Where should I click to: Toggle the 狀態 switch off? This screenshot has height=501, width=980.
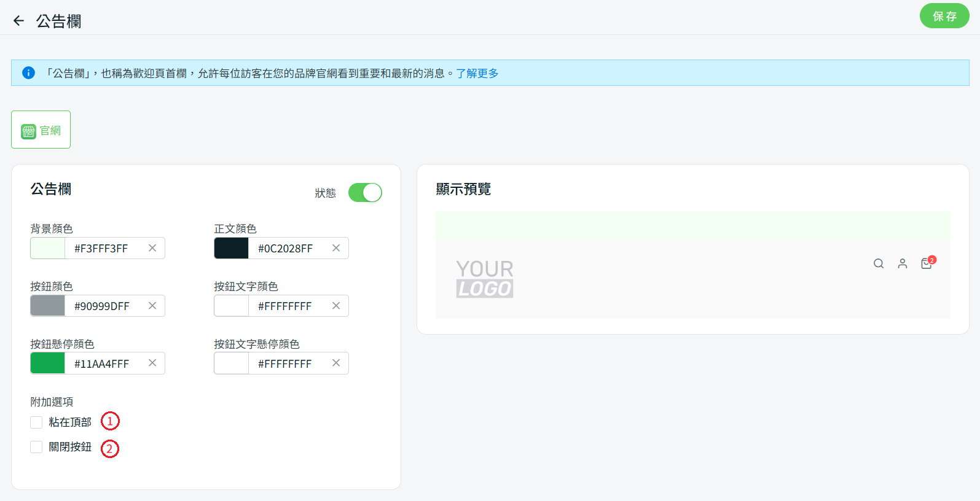365,193
